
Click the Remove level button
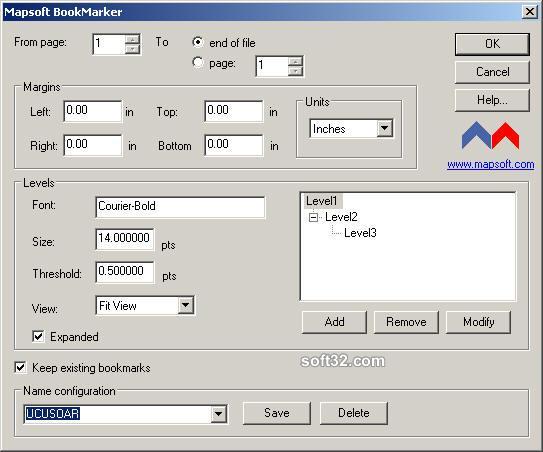click(x=406, y=322)
